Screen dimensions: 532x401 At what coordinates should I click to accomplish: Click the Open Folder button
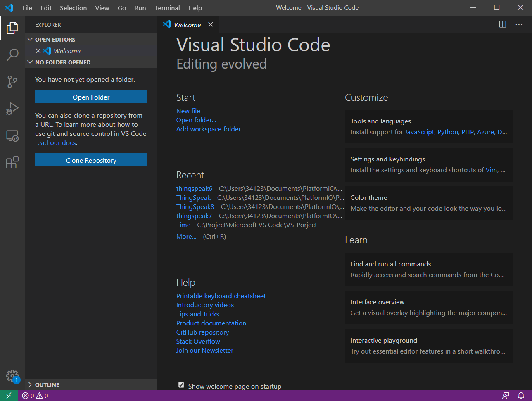[91, 97]
